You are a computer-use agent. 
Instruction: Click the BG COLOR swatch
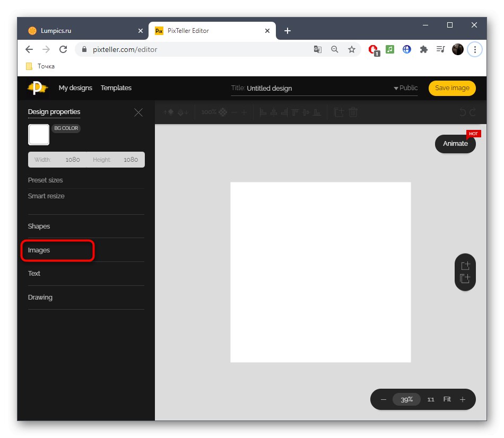coord(38,135)
